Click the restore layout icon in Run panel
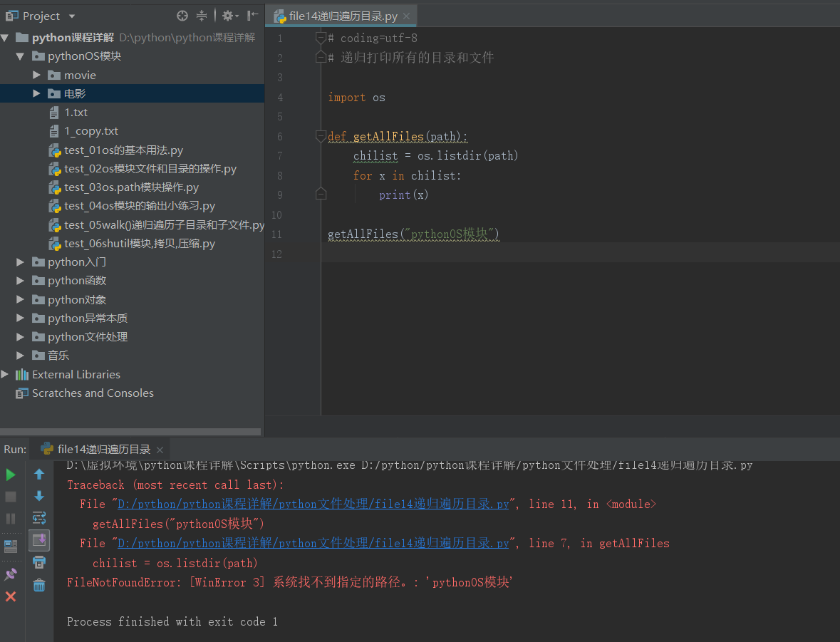 pyautogui.click(x=11, y=546)
